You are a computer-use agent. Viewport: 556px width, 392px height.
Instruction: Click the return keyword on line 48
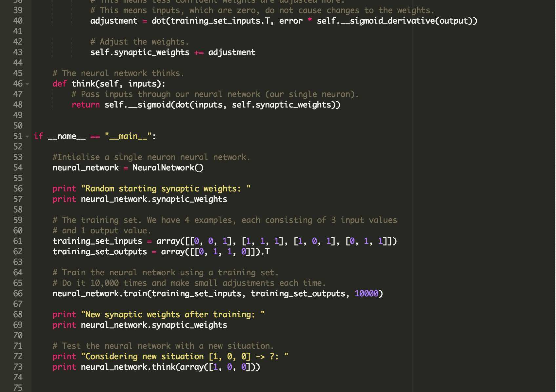click(x=85, y=105)
